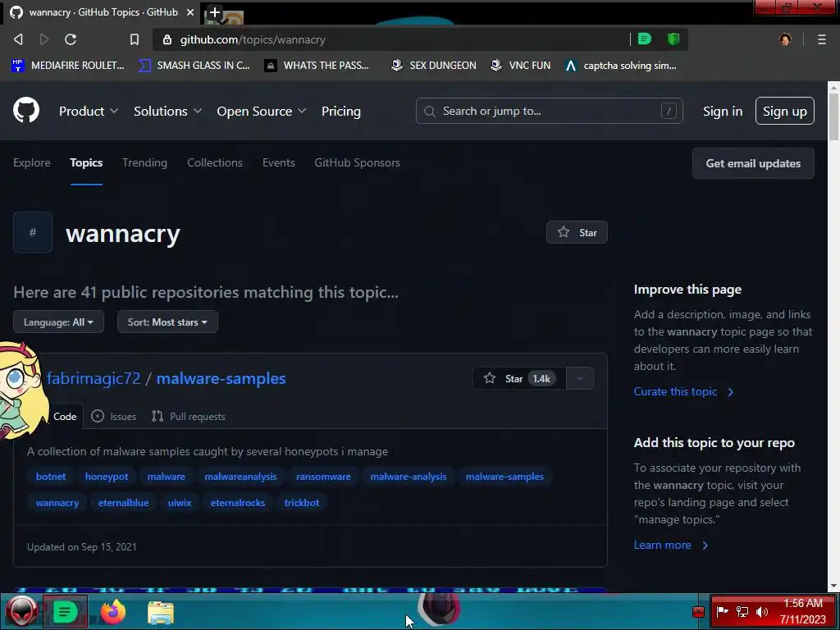Follow the Learn more link
This screenshot has height=630, width=840.
click(671, 545)
